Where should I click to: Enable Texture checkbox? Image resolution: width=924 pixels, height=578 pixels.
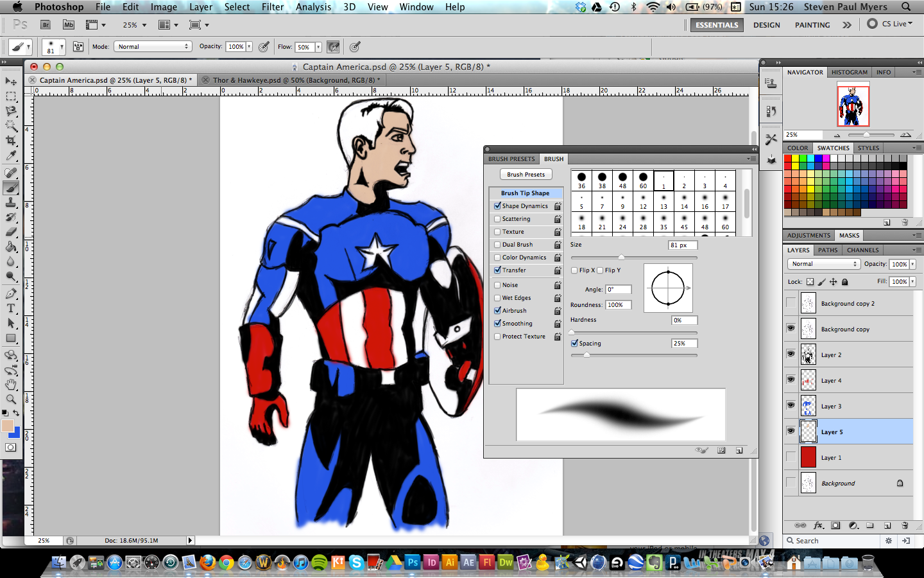click(x=497, y=232)
